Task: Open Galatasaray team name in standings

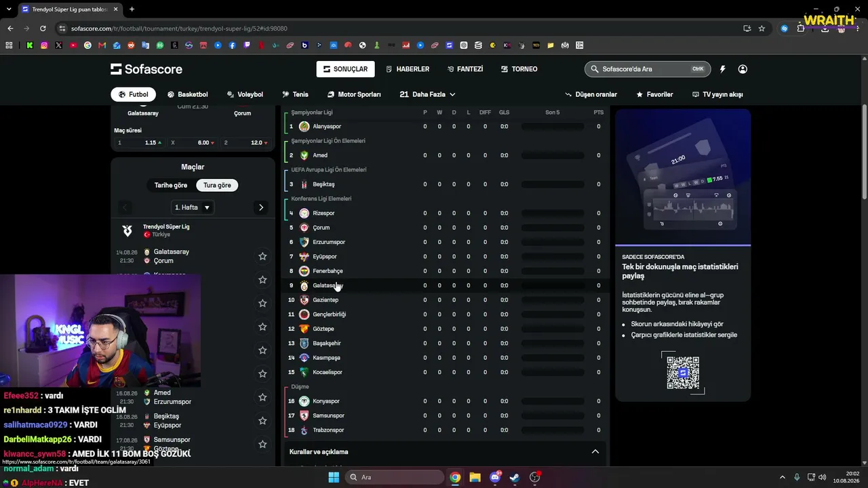Action: (328, 285)
